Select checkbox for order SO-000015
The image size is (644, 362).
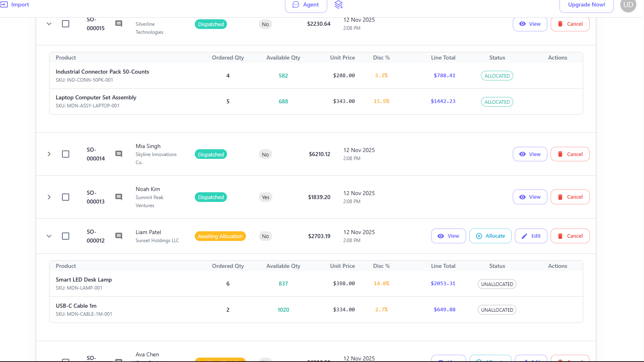(x=66, y=24)
